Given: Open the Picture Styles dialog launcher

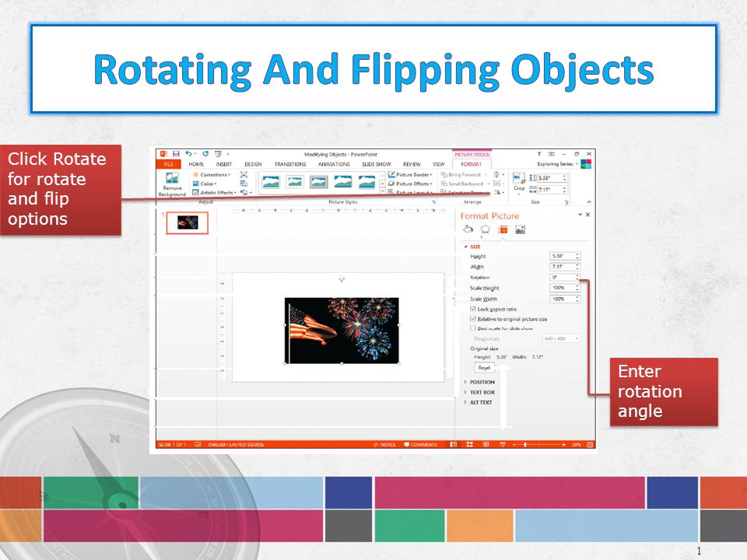Looking at the screenshot, I should pos(433,202).
